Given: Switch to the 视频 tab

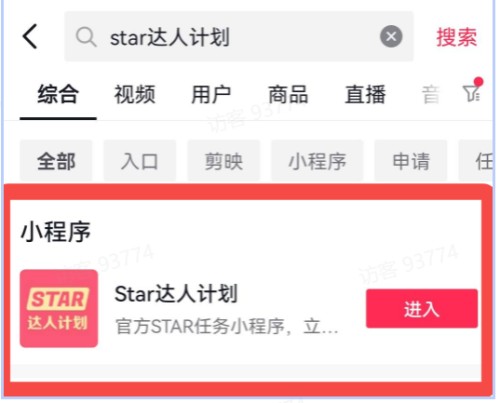Looking at the screenshot, I should [x=135, y=94].
